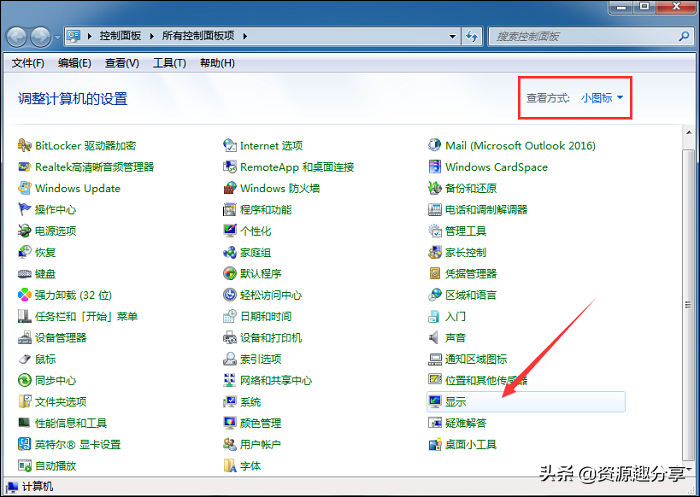700x497 pixels.
Task: Open the 帮助(H) menu
Action: (x=217, y=63)
